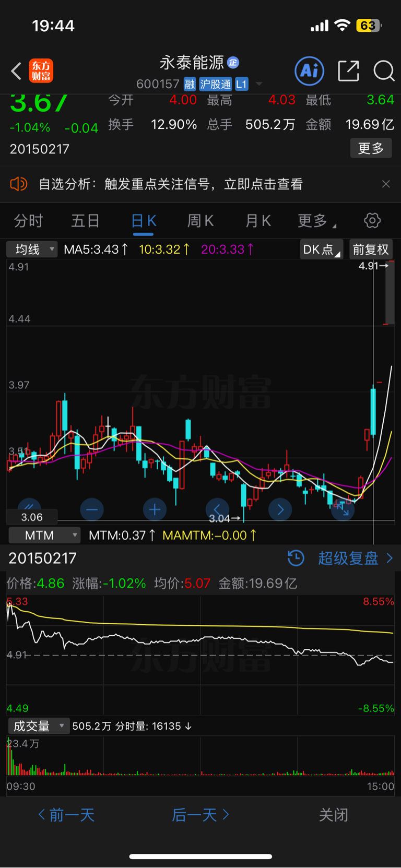The image size is (401, 868).
Task: Tap the 涨幅:-1.02% value
Action: (x=109, y=583)
